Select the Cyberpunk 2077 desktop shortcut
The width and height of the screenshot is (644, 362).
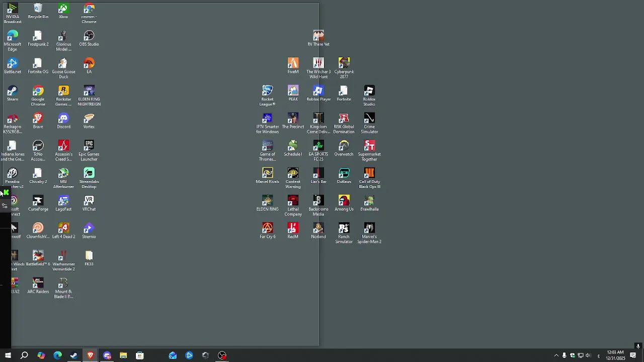click(x=344, y=69)
